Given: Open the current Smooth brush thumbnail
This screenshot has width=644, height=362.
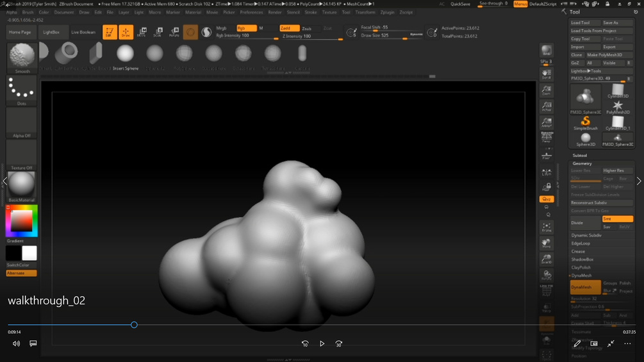Looking at the screenshot, I should click(x=22, y=58).
